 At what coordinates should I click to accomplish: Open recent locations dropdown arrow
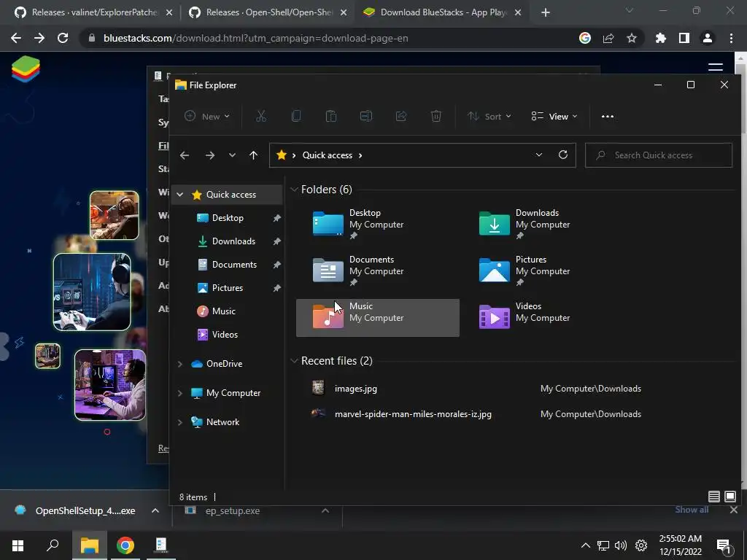[x=232, y=155]
